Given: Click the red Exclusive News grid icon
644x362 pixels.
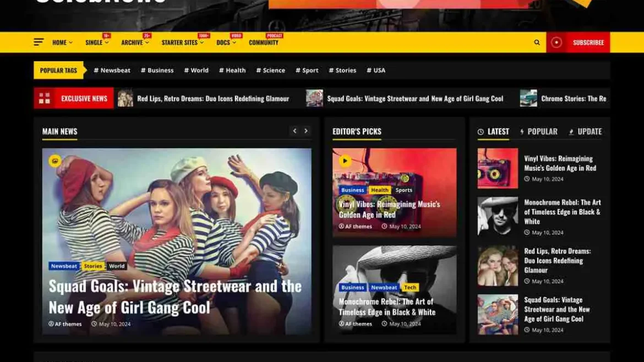Looking at the screenshot, I should click(x=45, y=98).
